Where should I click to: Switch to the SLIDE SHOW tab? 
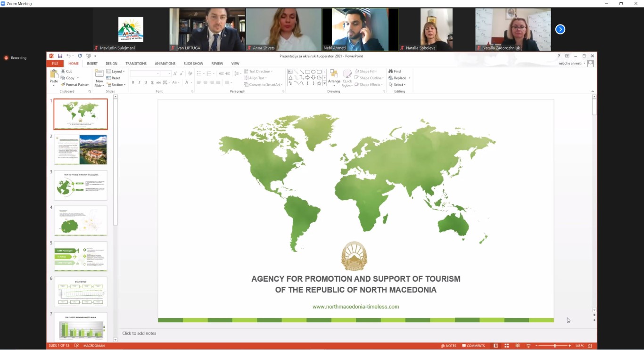point(193,64)
